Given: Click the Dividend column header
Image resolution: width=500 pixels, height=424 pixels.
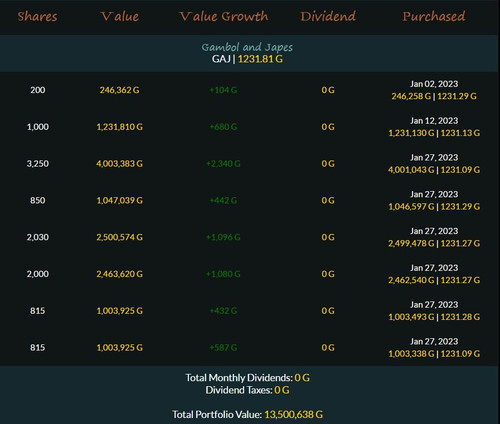Looking at the screenshot, I should click(x=328, y=16).
